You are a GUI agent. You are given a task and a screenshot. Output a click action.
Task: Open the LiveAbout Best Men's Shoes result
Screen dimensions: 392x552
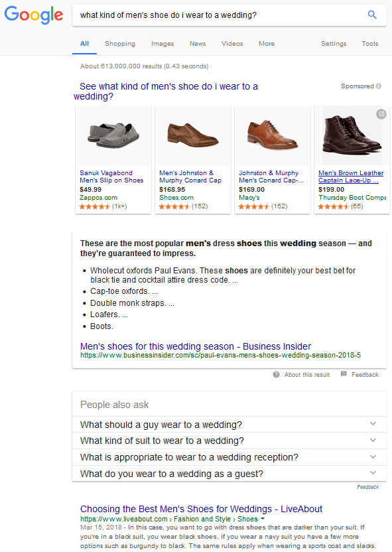pyautogui.click(x=201, y=509)
